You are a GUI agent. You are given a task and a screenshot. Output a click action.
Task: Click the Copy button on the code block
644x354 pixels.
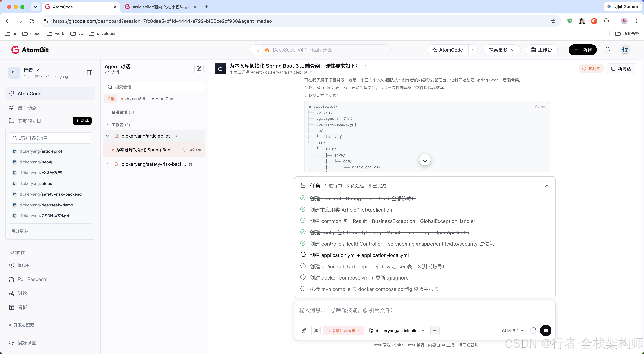pyautogui.click(x=540, y=107)
